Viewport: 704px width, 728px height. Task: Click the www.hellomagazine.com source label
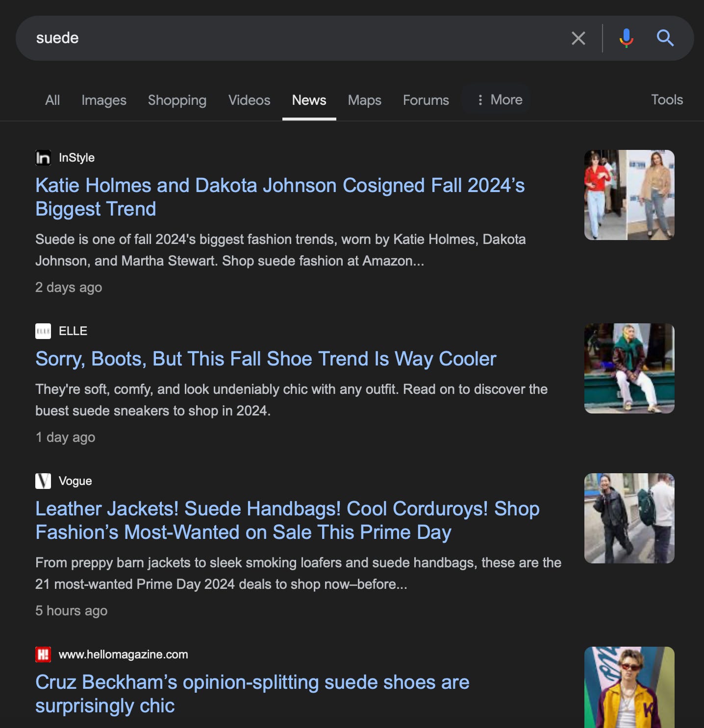coord(123,655)
